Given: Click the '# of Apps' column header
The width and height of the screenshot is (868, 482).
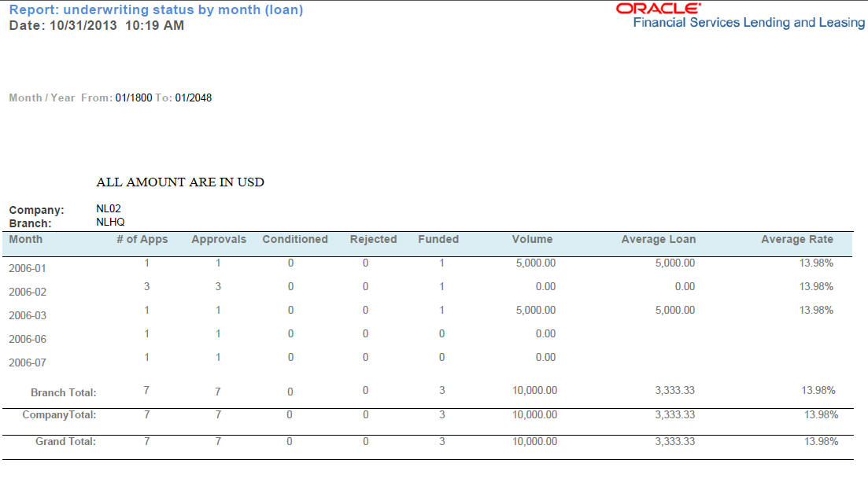Looking at the screenshot, I should 142,240.
